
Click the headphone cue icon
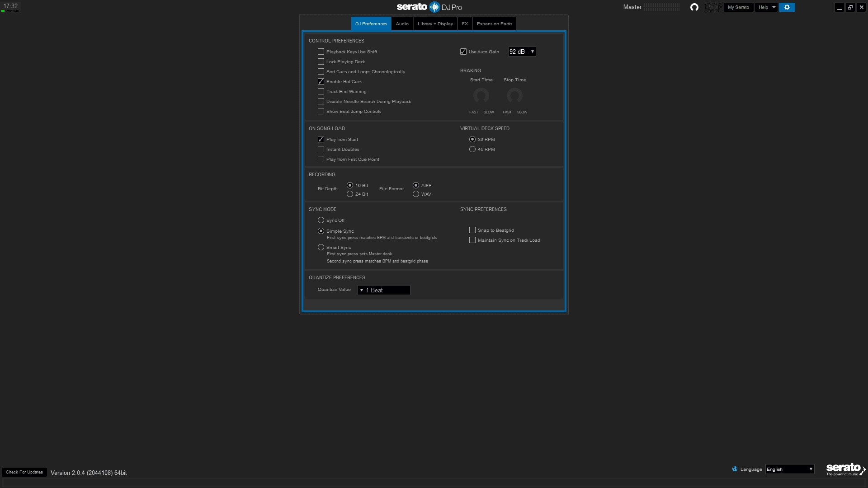[694, 7]
